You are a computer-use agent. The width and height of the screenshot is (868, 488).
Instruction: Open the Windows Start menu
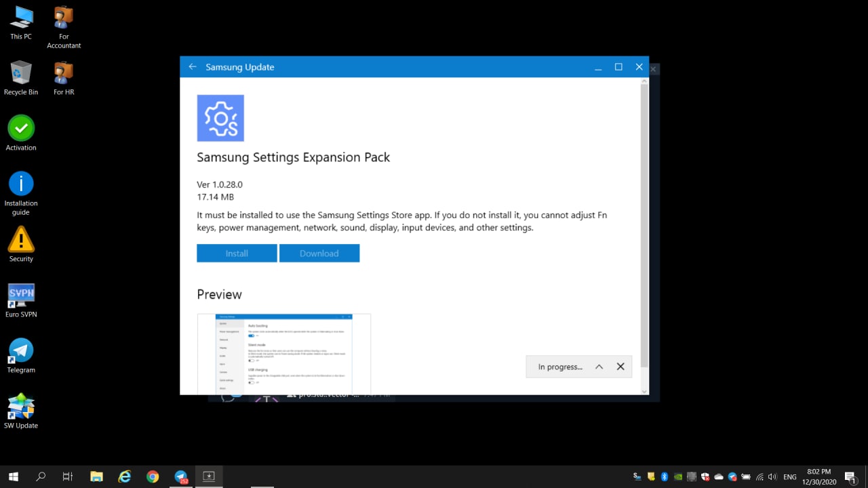[13, 476]
